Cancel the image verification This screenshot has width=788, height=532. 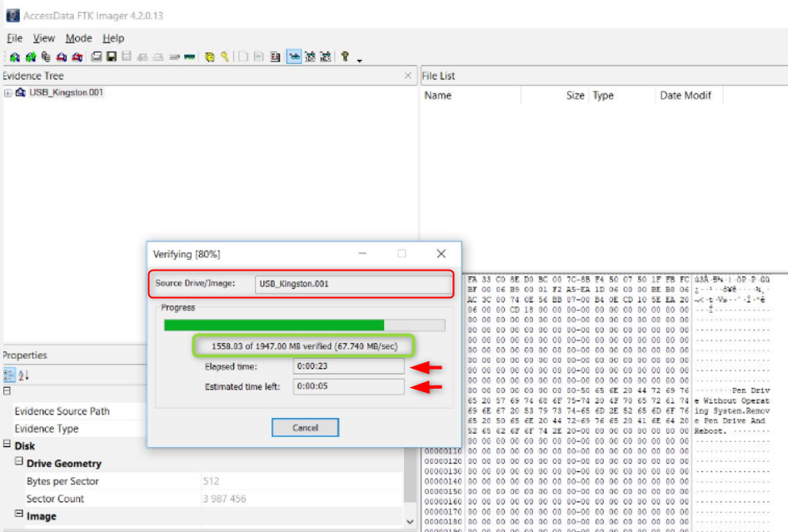tap(305, 427)
